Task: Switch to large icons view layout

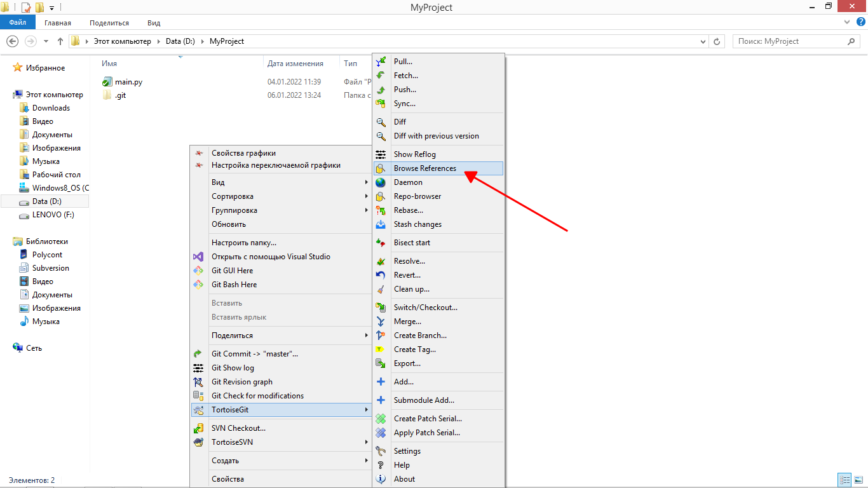Action: 858,480
